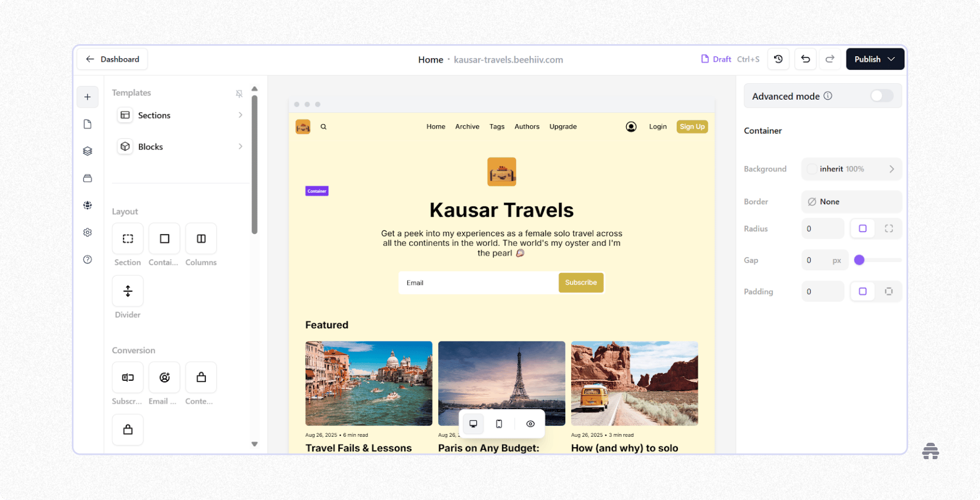Click the undo arrow in top bar

805,59
